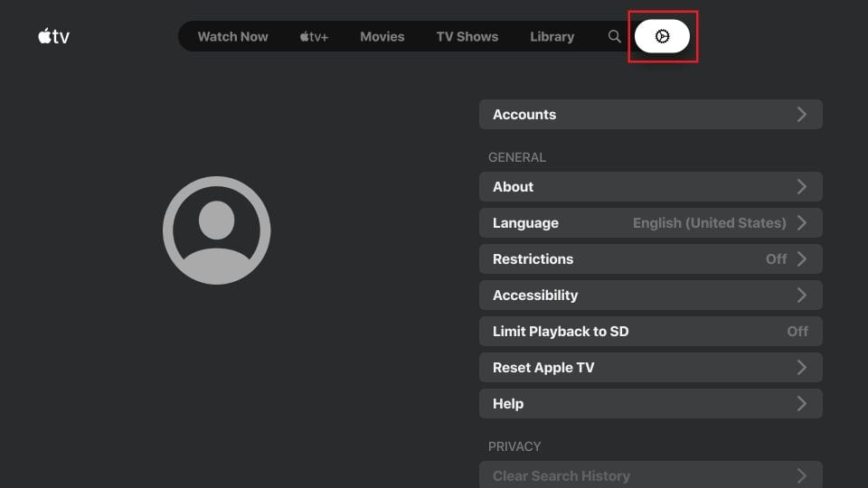Viewport: 868px width, 488px height.
Task: Click the Search magnifier icon
Action: [x=615, y=36]
